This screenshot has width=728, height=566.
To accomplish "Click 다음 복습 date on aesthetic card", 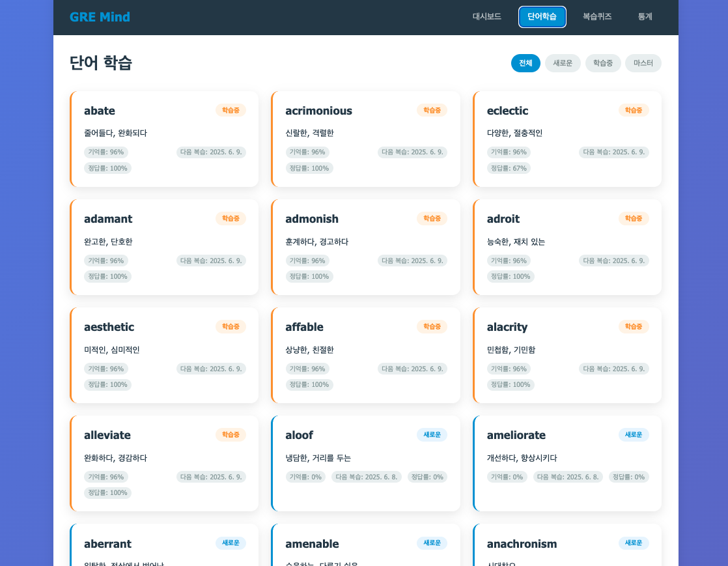I will [211, 369].
